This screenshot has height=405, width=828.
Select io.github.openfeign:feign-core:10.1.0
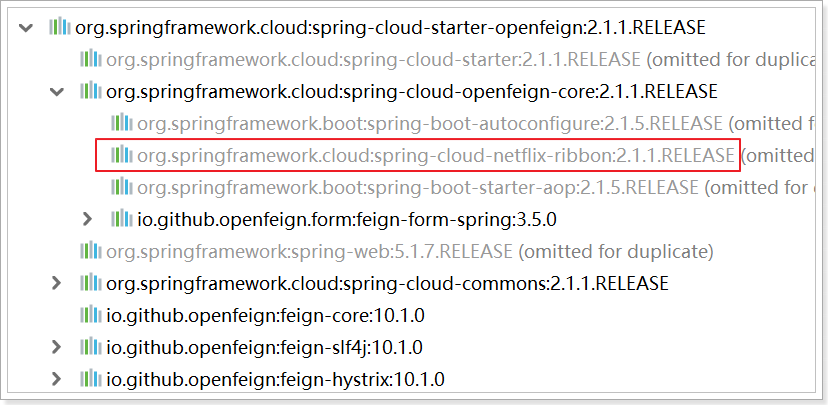(x=266, y=316)
